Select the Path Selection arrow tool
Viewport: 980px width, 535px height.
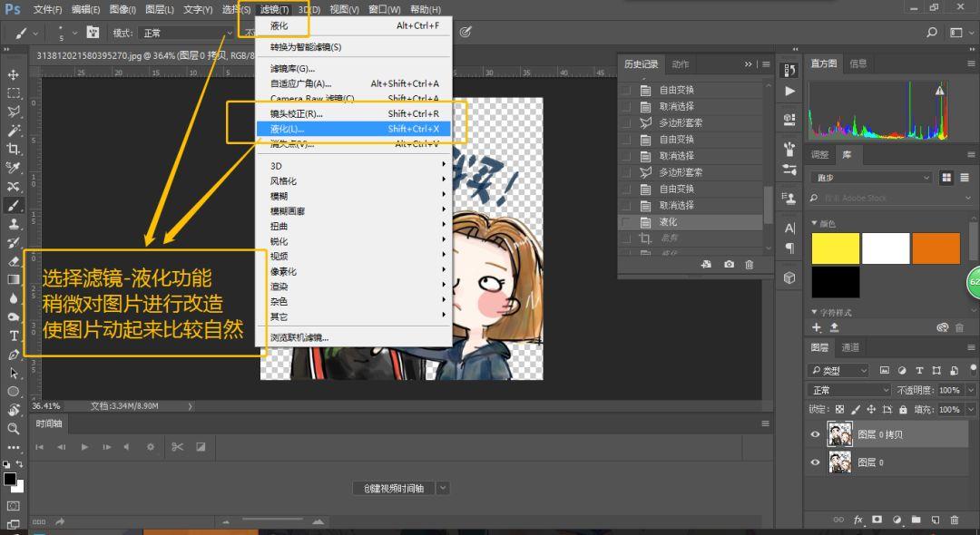13,374
